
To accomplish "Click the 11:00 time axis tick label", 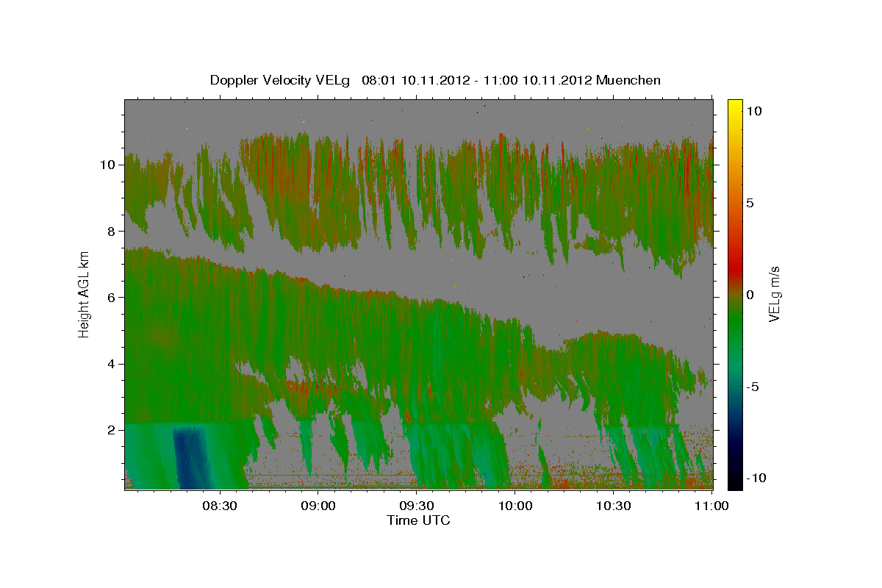I will (710, 506).
